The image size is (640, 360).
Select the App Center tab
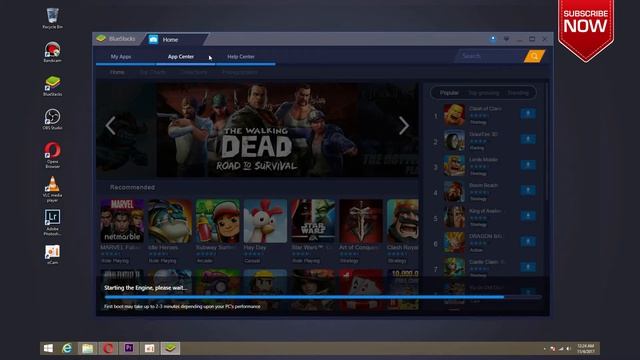(x=181, y=57)
